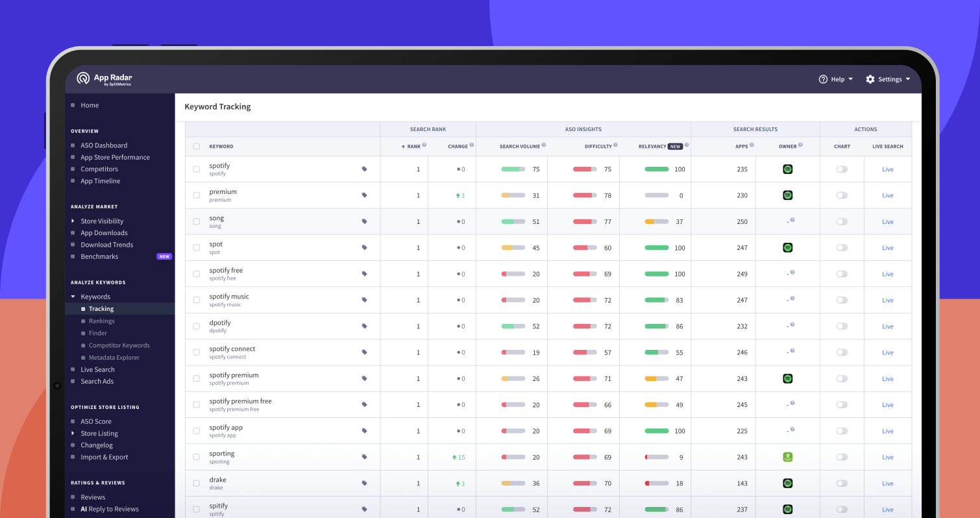Image resolution: width=980 pixels, height=518 pixels.
Task: Check the song keyword row checkbox
Action: click(197, 221)
